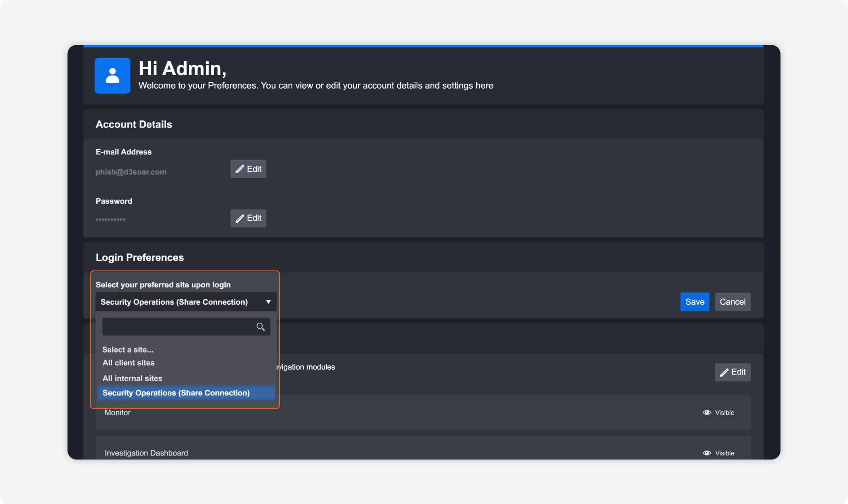This screenshot has height=504, width=848.
Task: Click the Security Operations combo box header
Action: click(x=174, y=302)
